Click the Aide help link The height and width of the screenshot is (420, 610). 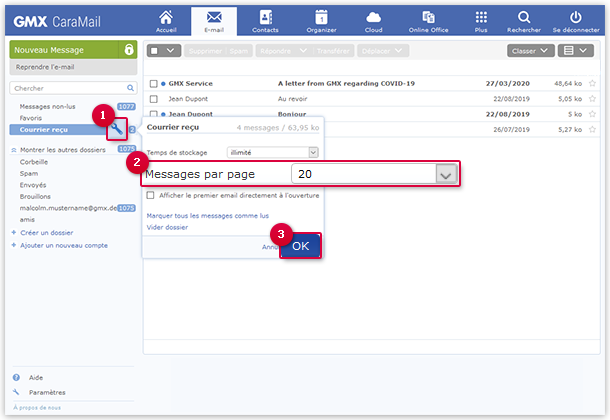pyautogui.click(x=36, y=378)
